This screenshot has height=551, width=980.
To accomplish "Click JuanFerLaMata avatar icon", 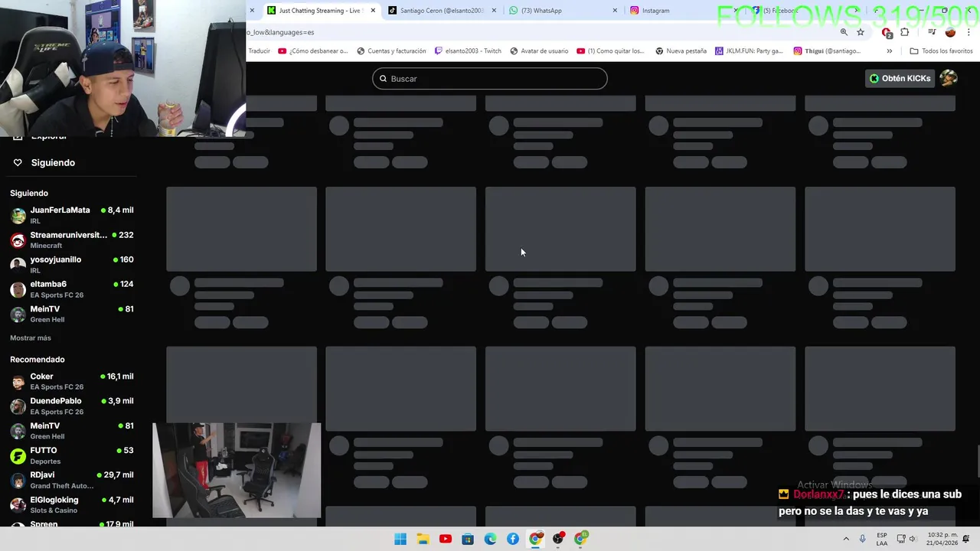I will point(18,216).
